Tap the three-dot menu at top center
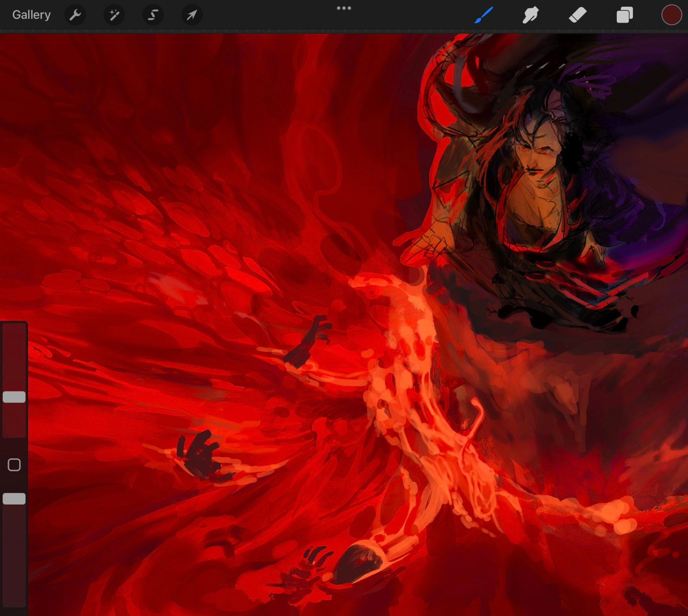The image size is (688, 616). point(344,8)
